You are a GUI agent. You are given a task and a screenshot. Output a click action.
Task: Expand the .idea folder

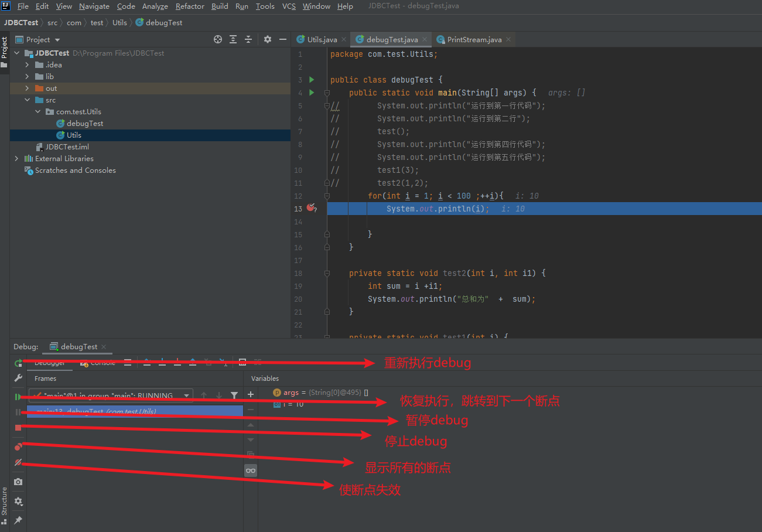27,64
